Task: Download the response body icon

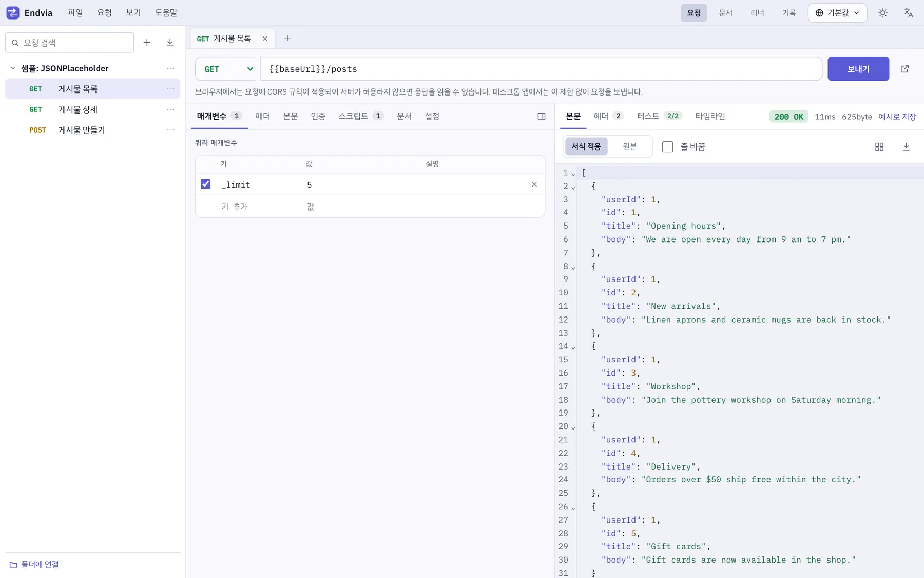Action: click(906, 147)
